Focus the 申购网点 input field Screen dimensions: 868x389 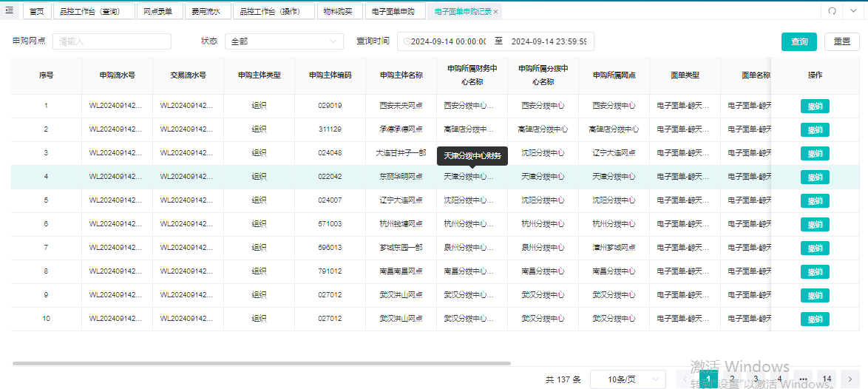pos(112,41)
